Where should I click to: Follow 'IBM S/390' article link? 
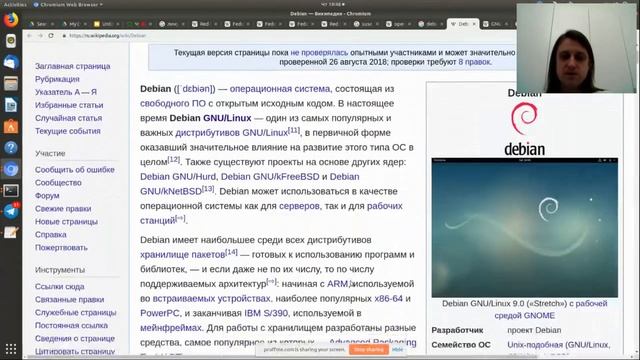(x=266, y=313)
